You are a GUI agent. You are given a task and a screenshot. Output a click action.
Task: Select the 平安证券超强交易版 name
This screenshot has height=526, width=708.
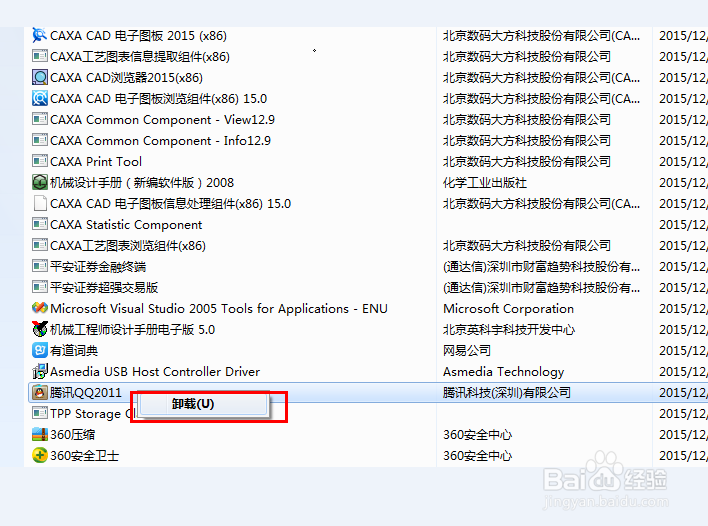point(104,288)
